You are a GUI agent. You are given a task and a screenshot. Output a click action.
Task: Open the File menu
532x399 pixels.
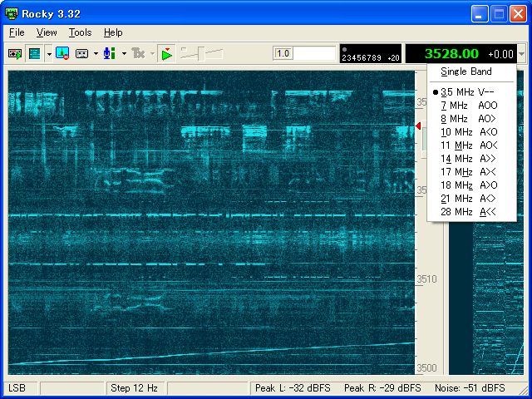click(x=17, y=32)
